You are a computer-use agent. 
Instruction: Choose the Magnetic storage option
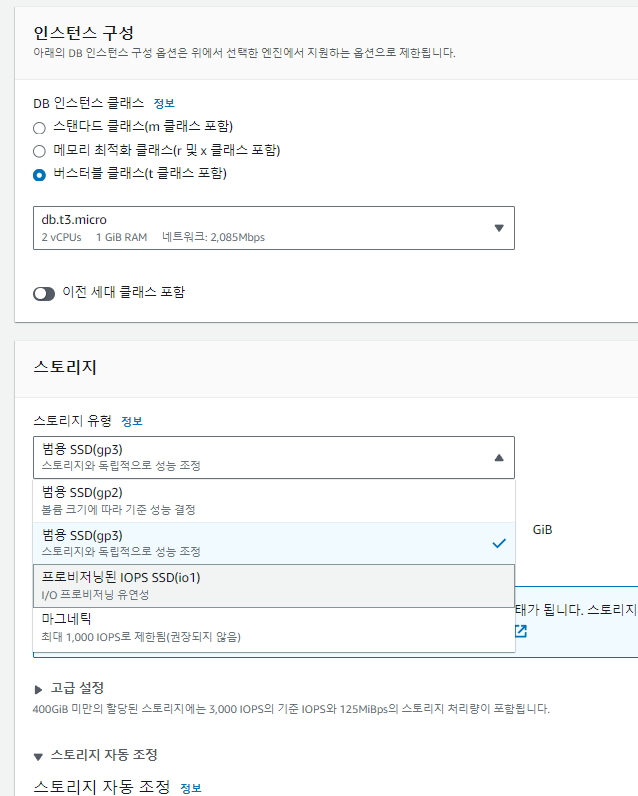[273, 627]
